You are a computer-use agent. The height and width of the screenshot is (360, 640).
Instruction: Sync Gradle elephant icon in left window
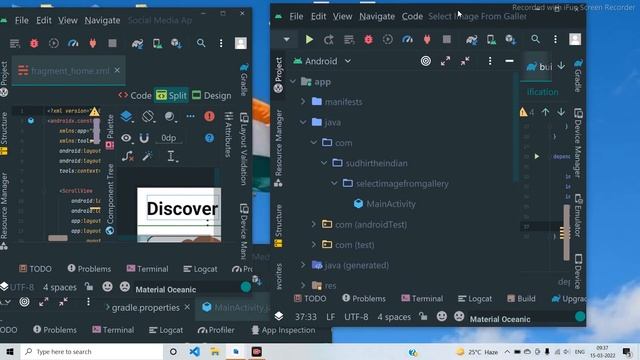(x=137, y=43)
